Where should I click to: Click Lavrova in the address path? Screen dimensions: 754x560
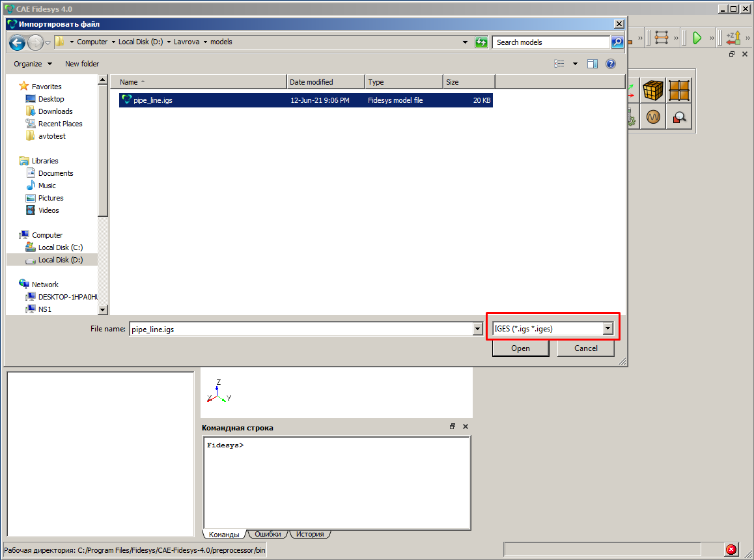pos(187,42)
